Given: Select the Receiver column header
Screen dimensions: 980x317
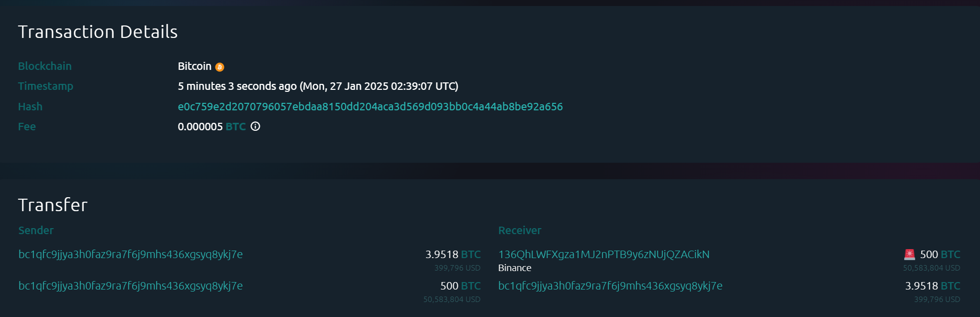Looking at the screenshot, I should (x=520, y=230).
